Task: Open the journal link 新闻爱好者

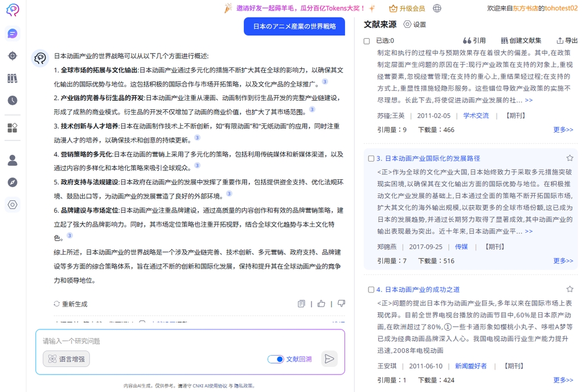Action: click(x=470, y=366)
